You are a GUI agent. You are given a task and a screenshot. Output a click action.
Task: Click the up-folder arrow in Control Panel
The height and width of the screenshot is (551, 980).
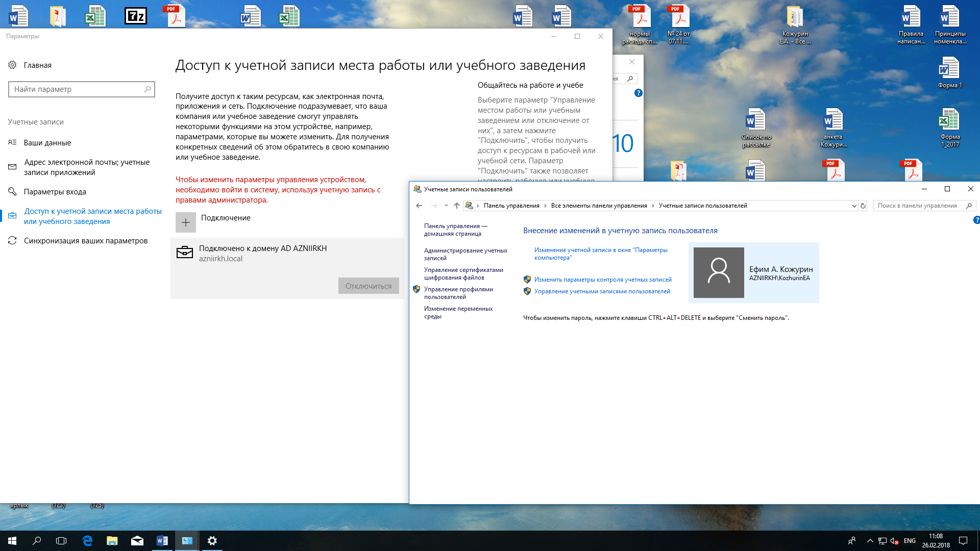457,206
